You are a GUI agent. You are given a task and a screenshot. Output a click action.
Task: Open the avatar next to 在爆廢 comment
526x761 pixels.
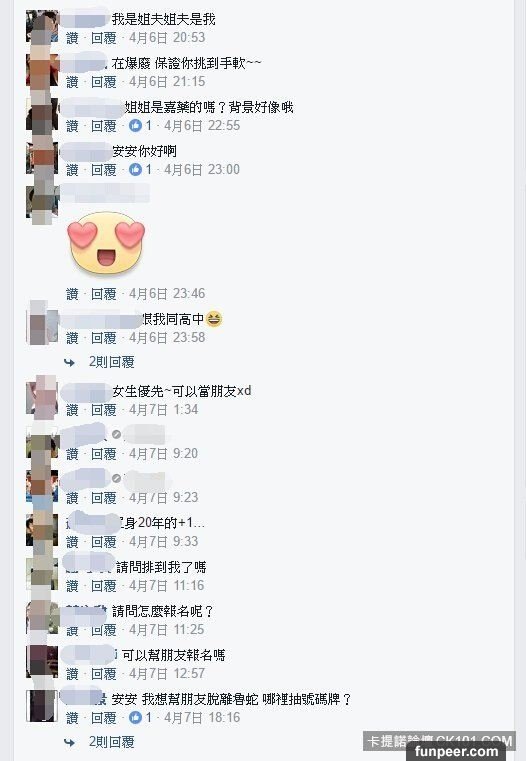point(42,71)
